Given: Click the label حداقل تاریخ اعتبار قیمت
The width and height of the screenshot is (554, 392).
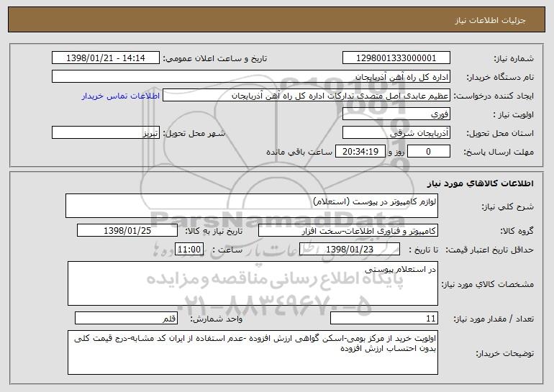Looking at the screenshot, I should (x=490, y=250).
